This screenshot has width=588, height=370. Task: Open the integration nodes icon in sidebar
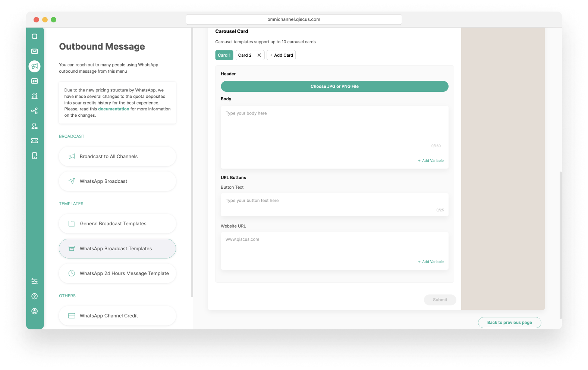[x=34, y=111]
